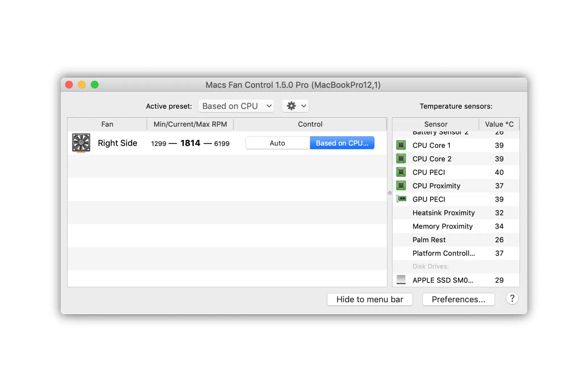
Task: Select the CPU Proximity sensor row
Action: pyautogui.click(x=456, y=185)
